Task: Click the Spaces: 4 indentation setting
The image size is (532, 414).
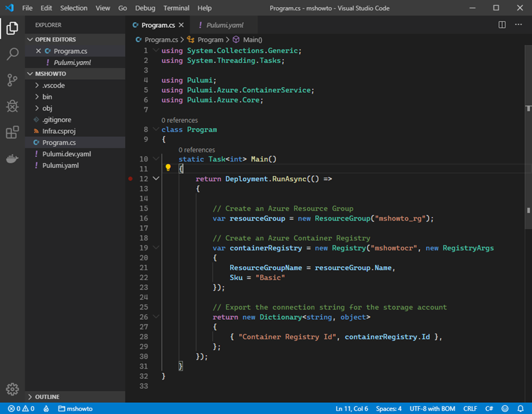Action: [x=388, y=409]
